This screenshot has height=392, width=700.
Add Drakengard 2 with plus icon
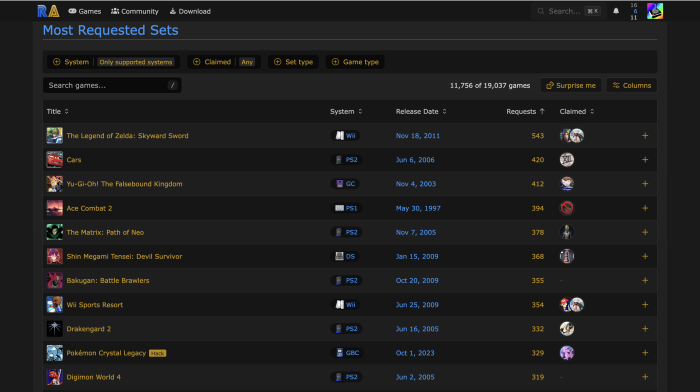(x=645, y=329)
